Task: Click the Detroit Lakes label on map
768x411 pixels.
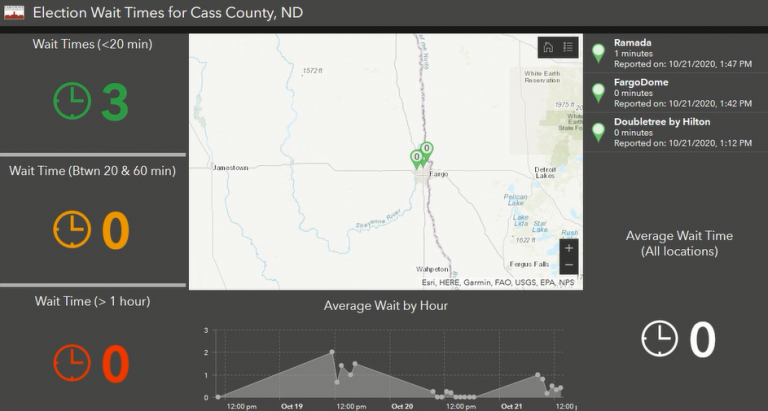Action: coord(545,172)
